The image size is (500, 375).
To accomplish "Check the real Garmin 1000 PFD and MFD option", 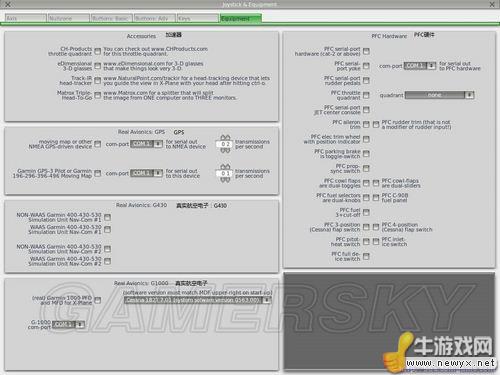I will tap(97, 300).
